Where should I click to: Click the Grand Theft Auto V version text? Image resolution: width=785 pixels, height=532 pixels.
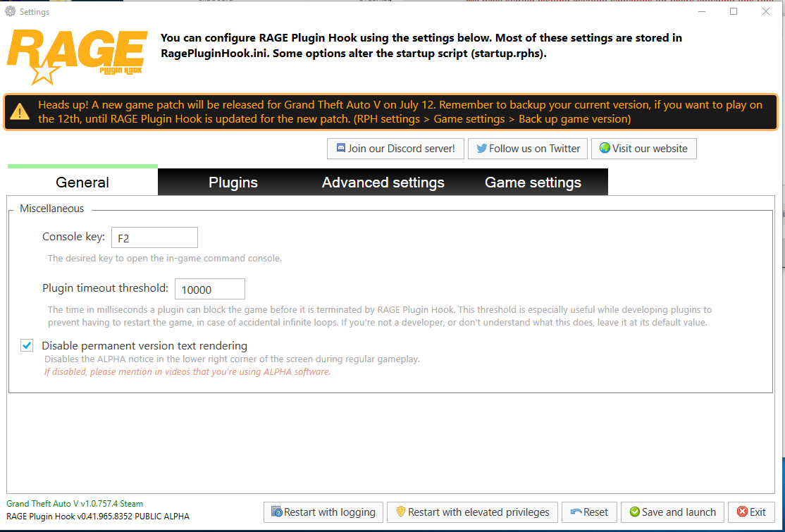(75, 504)
